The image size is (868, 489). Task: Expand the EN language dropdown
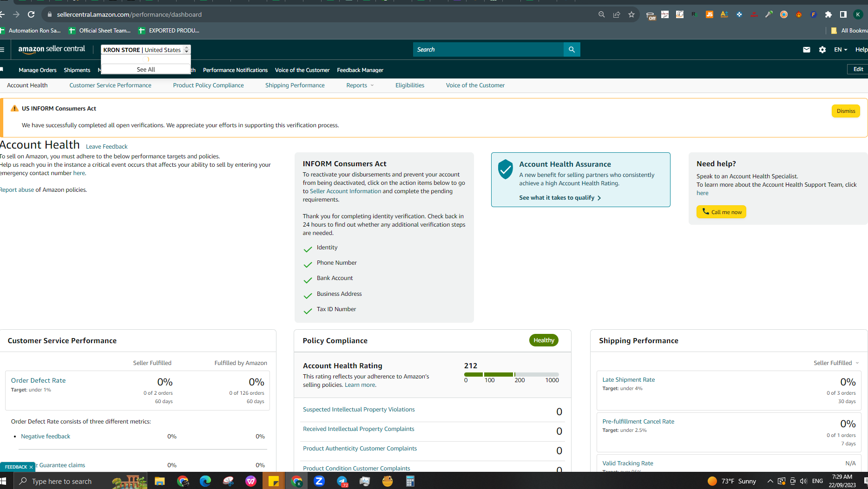(x=841, y=50)
